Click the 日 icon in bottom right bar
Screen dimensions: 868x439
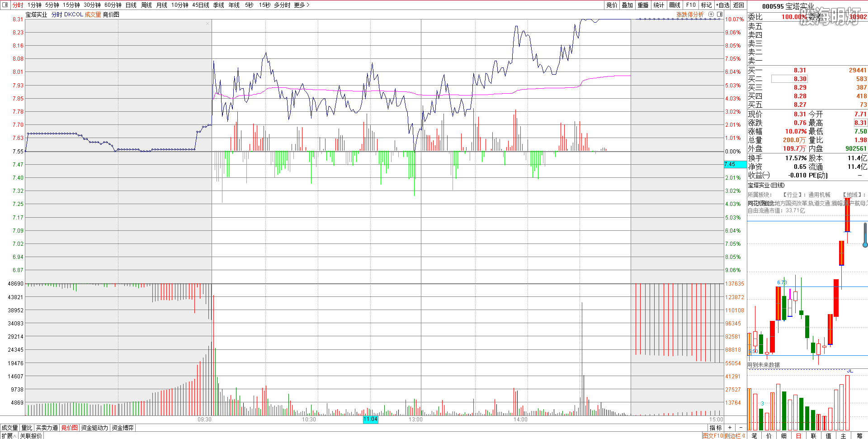tap(798, 435)
